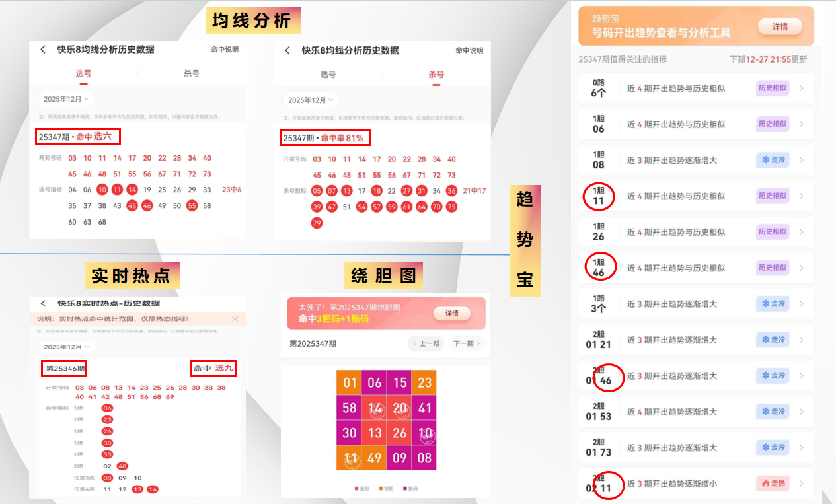The width and height of the screenshot is (836, 504).
Task: Click 历史相似 tag on 0路 6个 row
Action: [772, 88]
